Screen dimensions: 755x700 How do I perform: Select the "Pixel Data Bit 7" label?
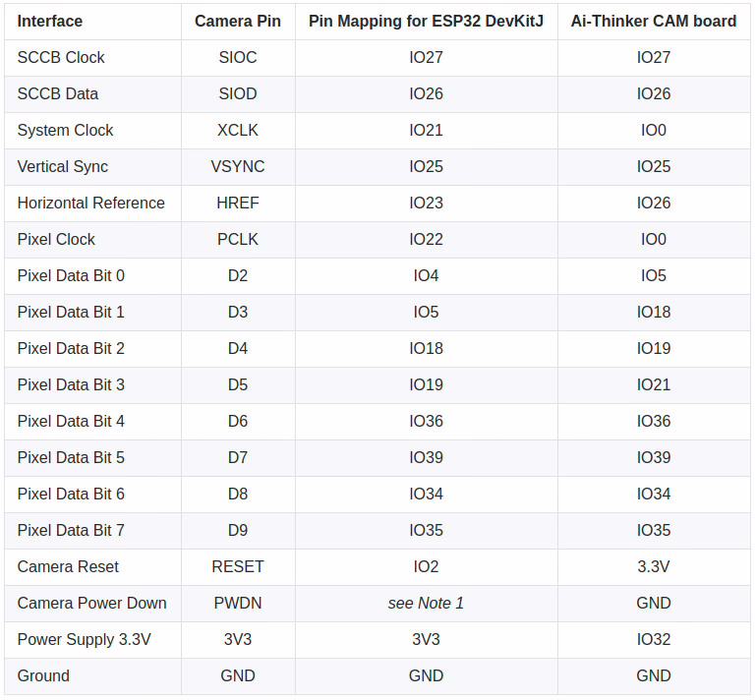pyautogui.click(x=71, y=530)
